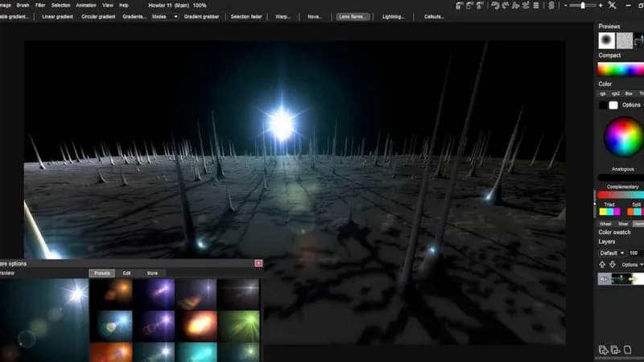Select the gray texture preview thumbnail
This screenshot has height=362, width=644.
pos(625,40)
